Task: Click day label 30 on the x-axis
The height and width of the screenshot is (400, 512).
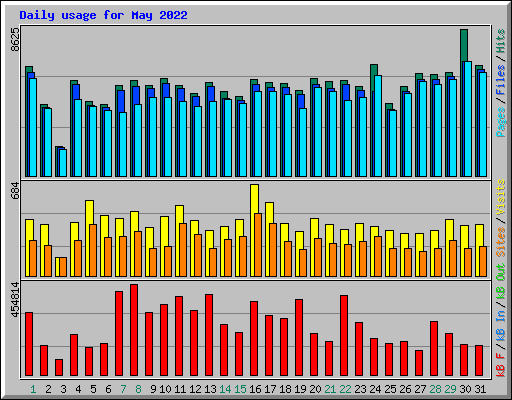Action: tap(465, 389)
